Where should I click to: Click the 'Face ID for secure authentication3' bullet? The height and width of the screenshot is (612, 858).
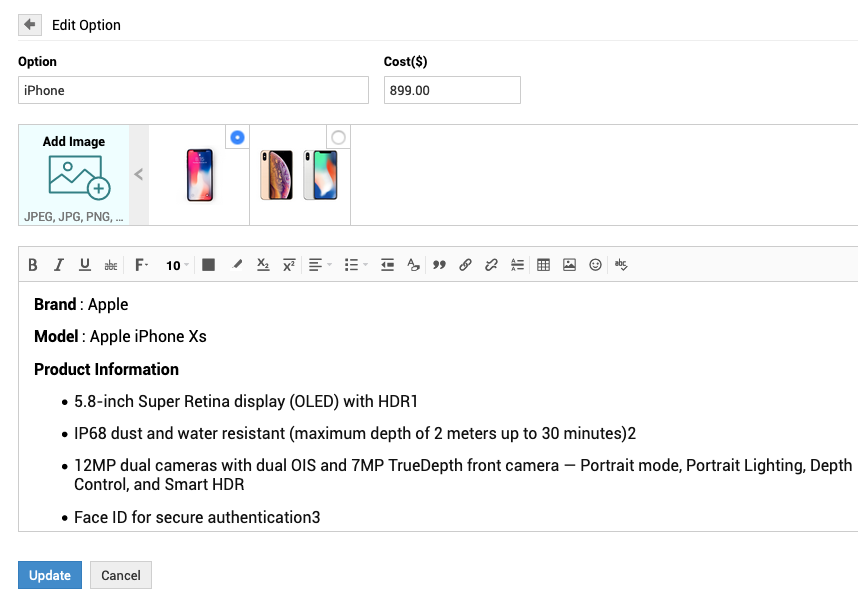coord(197,517)
